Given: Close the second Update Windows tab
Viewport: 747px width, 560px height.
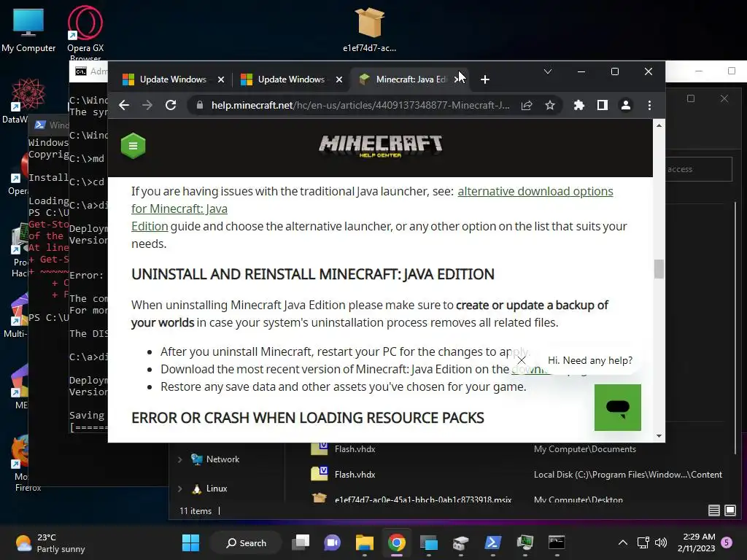Looking at the screenshot, I should tap(339, 79).
